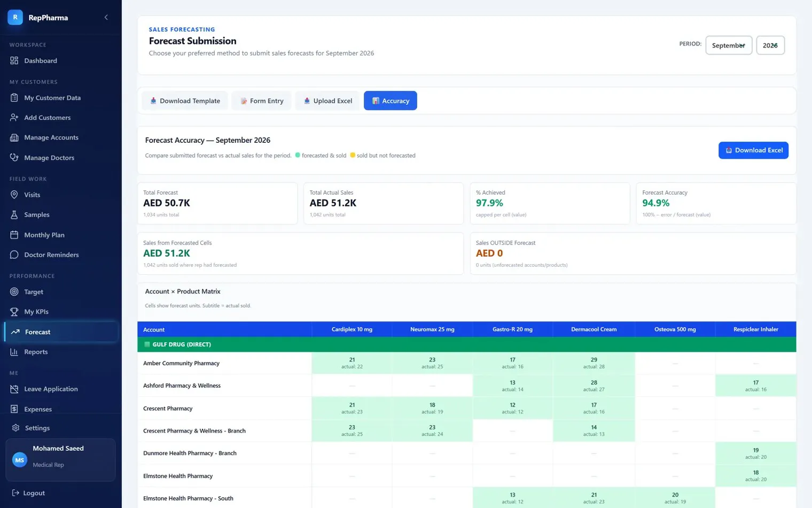Click Amber Community Pharmacy Cardiplex forecast cell
The height and width of the screenshot is (508, 812).
352,363
